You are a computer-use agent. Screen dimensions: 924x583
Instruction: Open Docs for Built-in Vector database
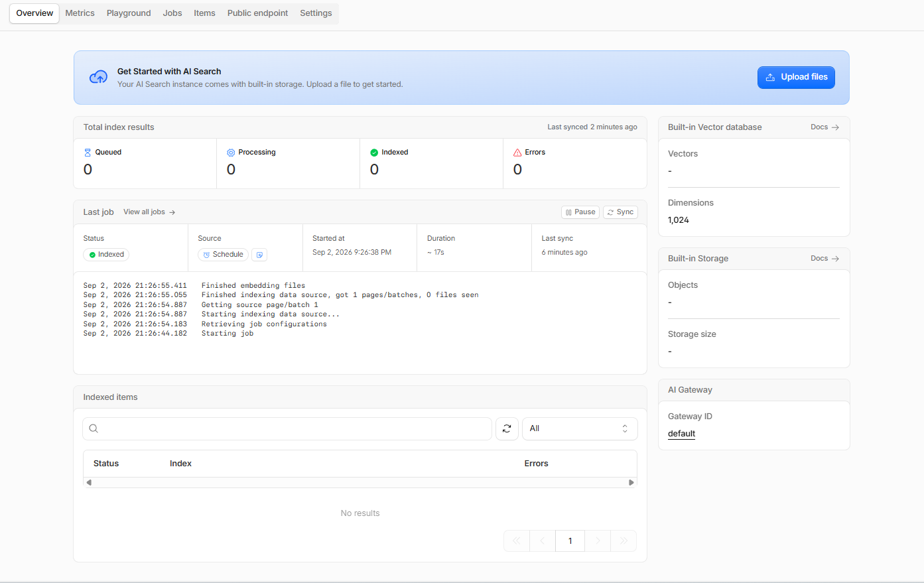[x=825, y=127]
